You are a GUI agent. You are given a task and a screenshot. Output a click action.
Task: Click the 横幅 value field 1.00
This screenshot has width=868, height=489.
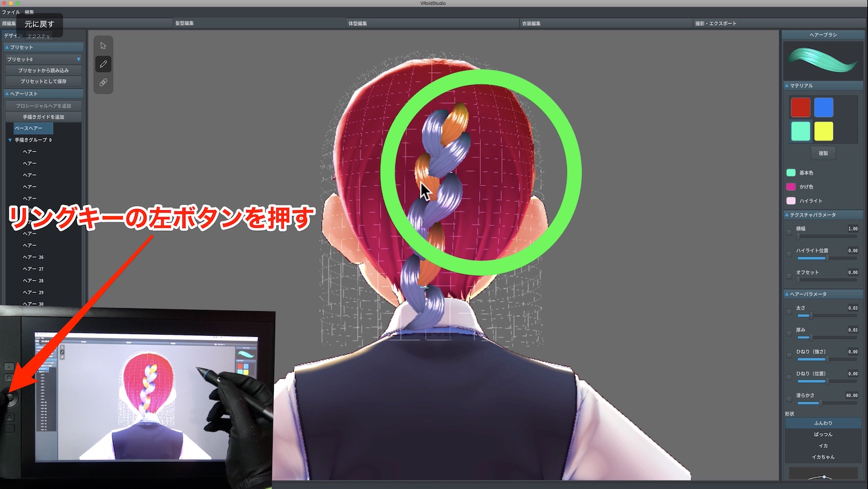(x=852, y=229)
